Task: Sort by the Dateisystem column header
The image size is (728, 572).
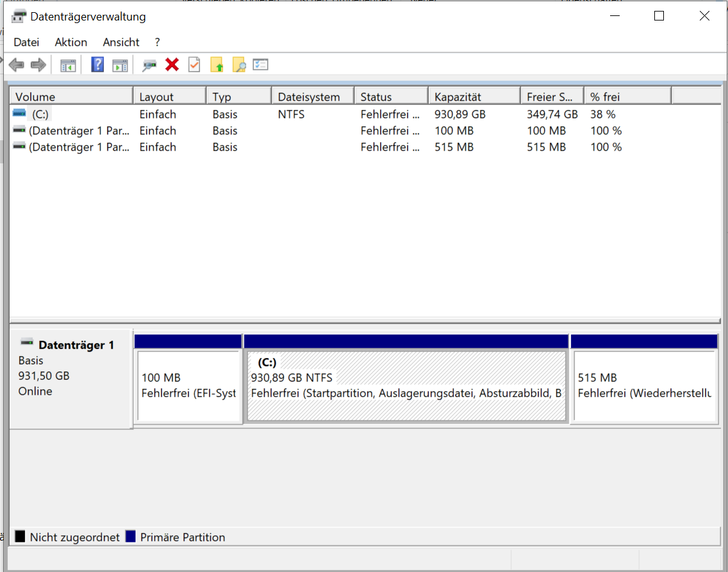Action: click(313, 97)
